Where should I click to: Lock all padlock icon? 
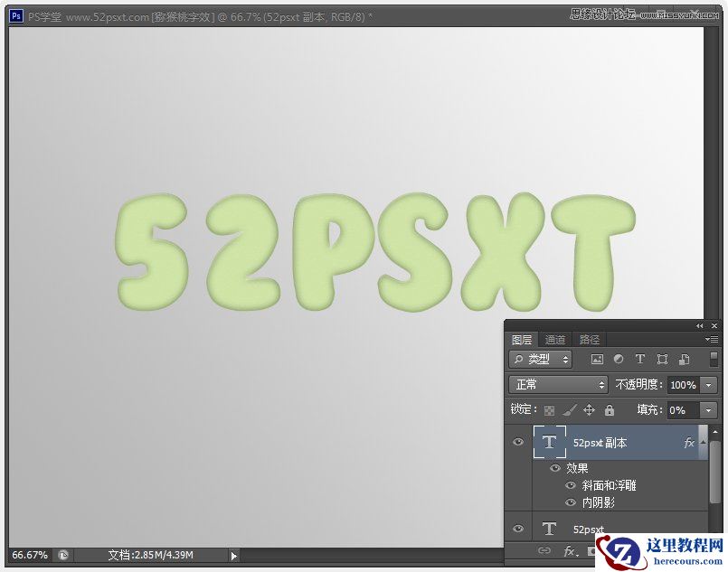tap(610, 410)
